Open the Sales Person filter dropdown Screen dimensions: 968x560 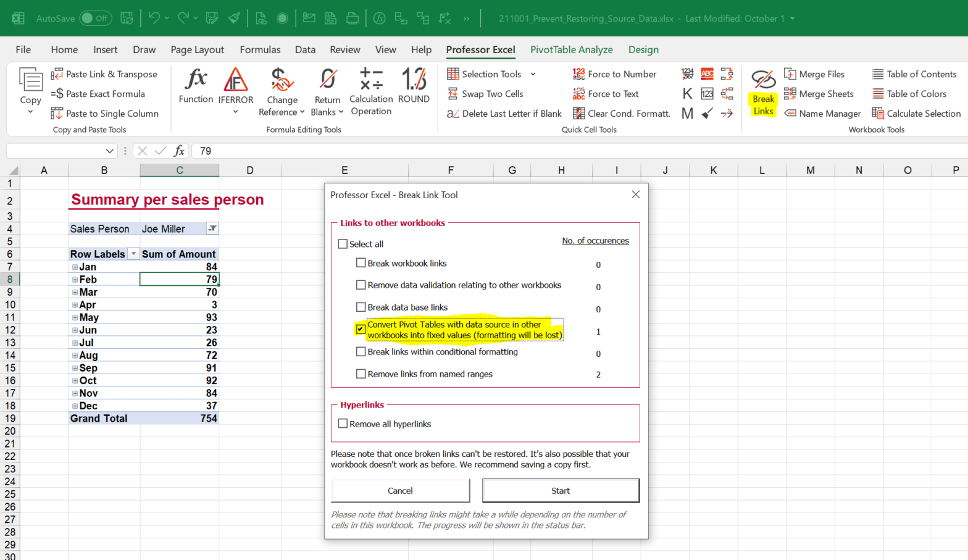point(212,228)
